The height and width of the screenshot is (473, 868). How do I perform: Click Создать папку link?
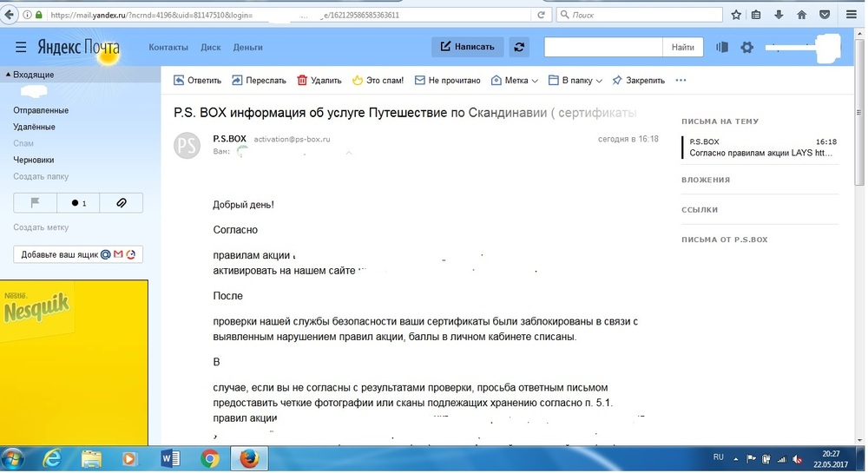pos(41,176)
